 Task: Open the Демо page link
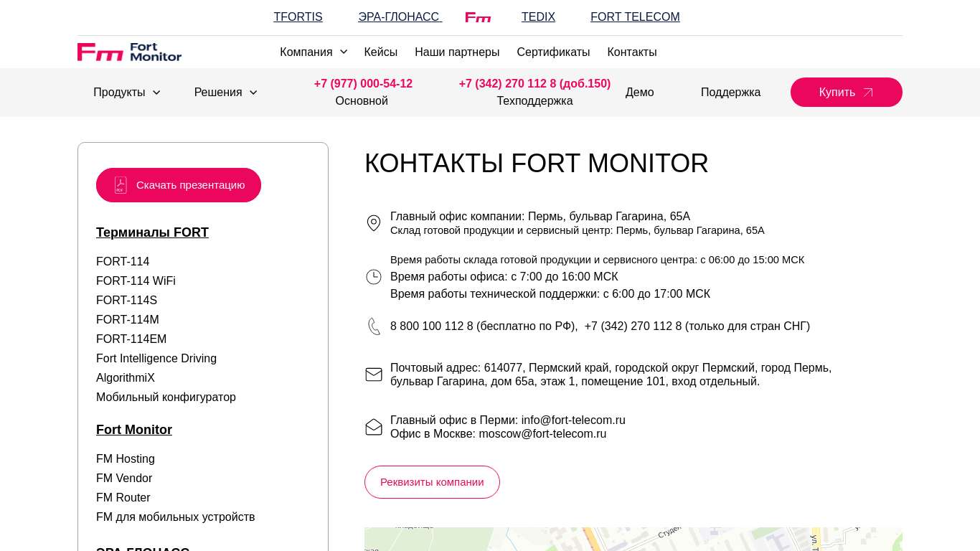point(639,92)
